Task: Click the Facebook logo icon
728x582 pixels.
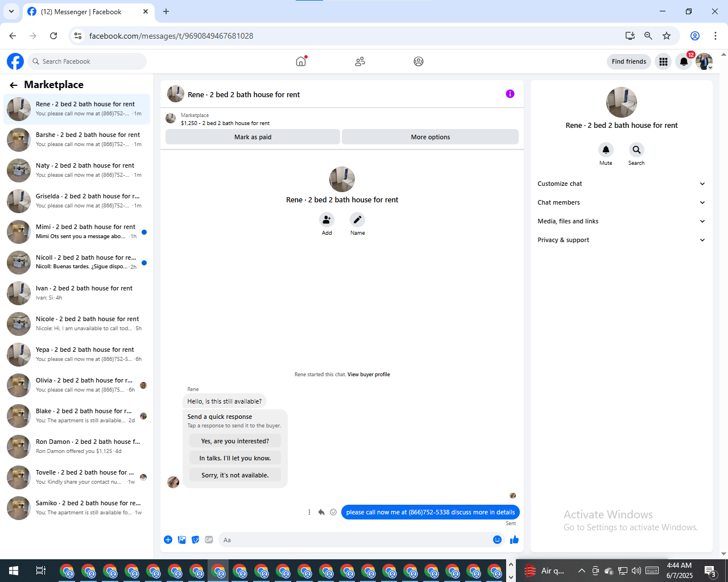Action: [15, 61]
